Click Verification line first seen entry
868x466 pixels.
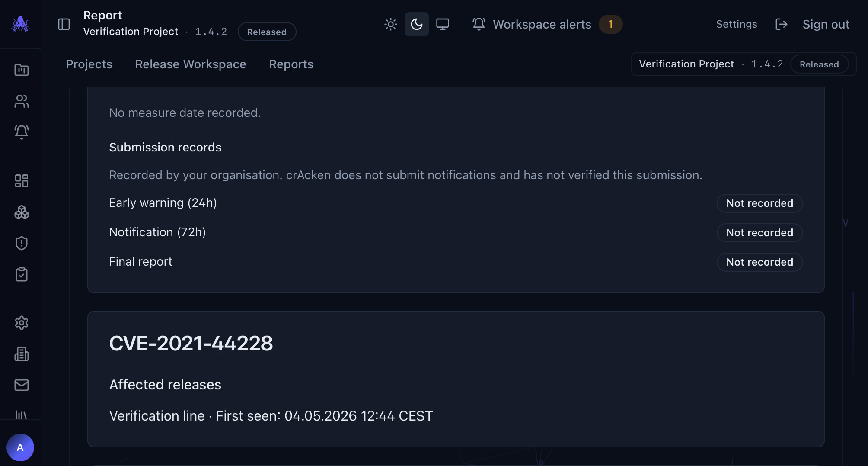point(271,416)
